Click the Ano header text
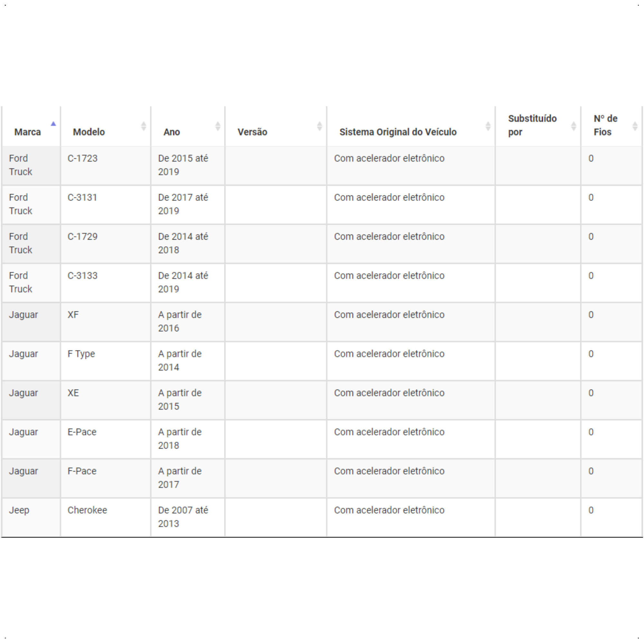Viewport: 644px width, 644px height. click(x=172, y=132)
